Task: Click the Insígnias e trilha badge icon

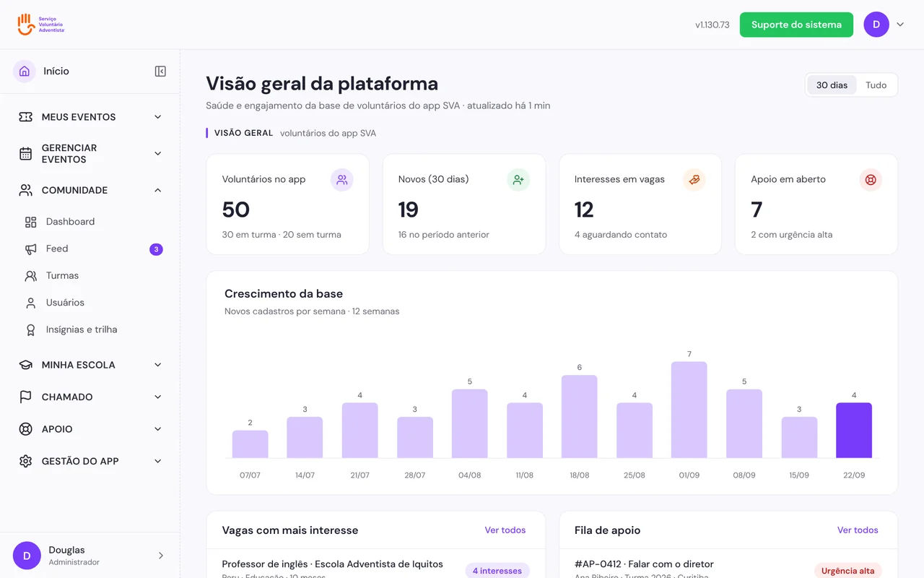Action: [30, 329]
